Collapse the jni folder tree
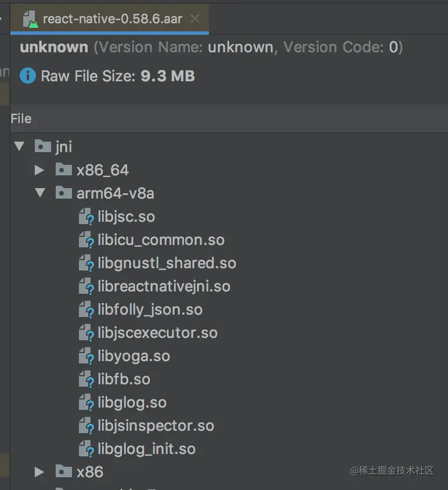Screen dimensions: 448x490 click(x=19, y=146)
